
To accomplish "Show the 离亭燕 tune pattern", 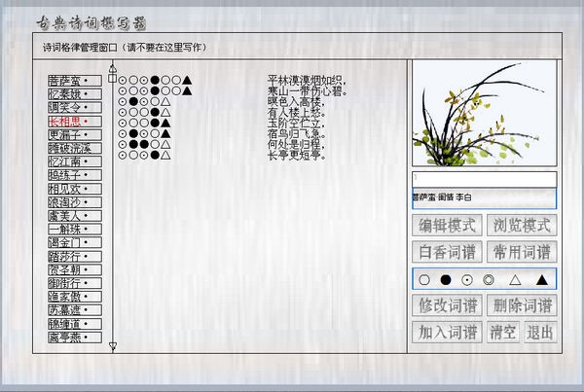I will click(75, 338).
